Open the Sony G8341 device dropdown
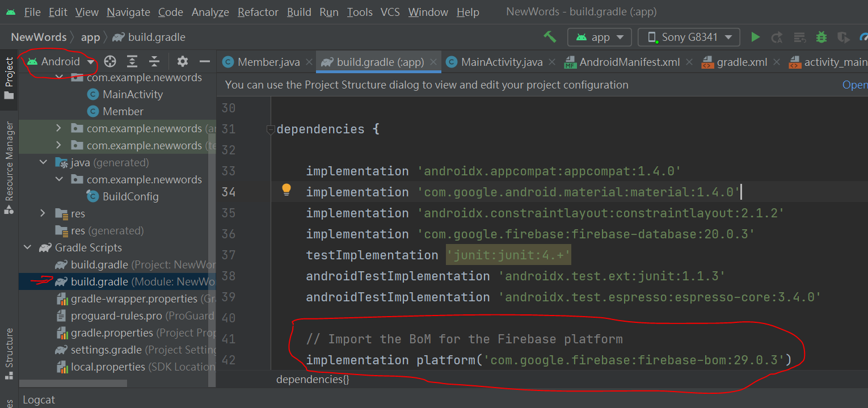This screenshot has width=868, height=408. [x=689, y=37]
